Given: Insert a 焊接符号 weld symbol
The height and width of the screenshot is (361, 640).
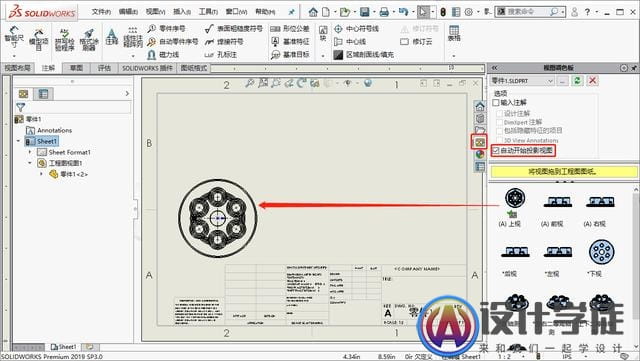Looking at the screenshot, I should click(224, 42).
